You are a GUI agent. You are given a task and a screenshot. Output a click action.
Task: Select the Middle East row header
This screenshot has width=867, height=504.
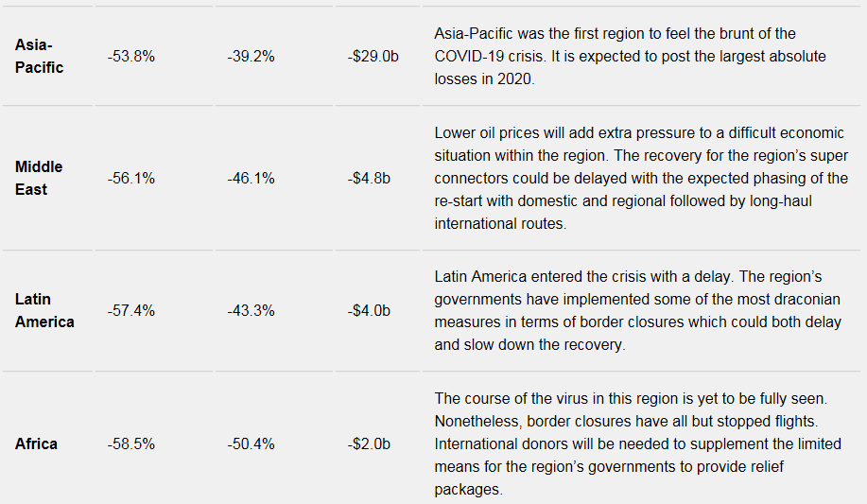click(x=39, y=178)
